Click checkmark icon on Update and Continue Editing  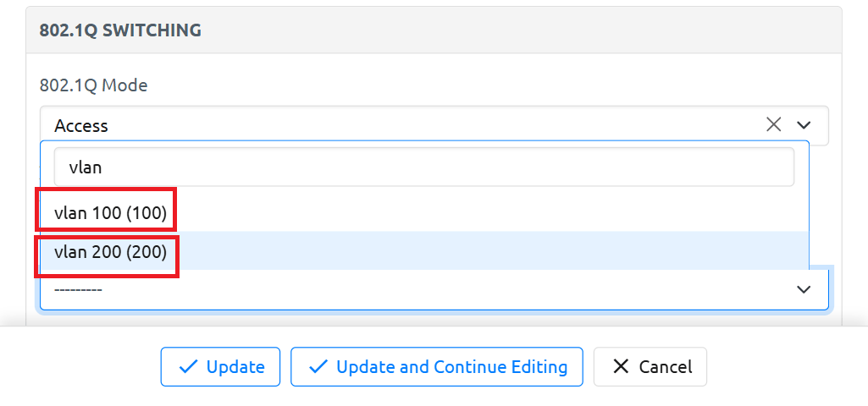[318, 367]
